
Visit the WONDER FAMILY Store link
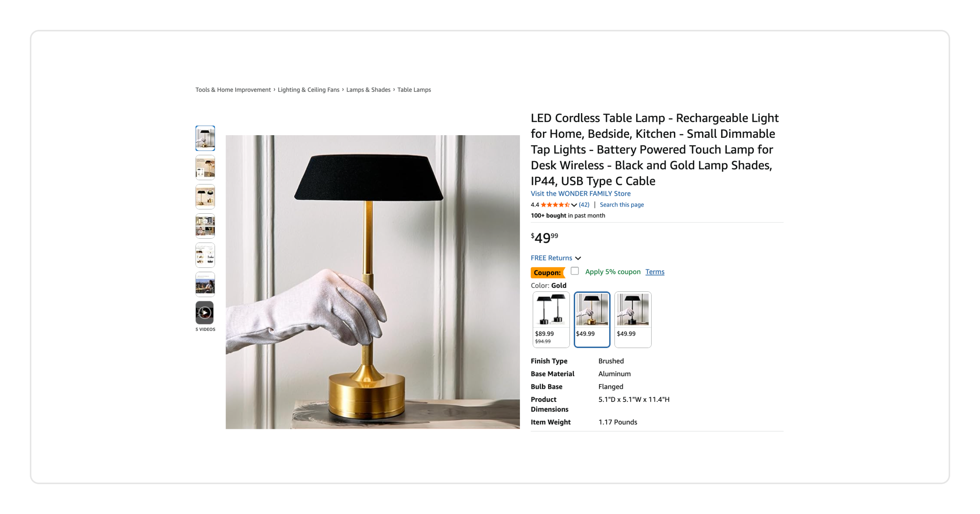click(x=580, y=193)
